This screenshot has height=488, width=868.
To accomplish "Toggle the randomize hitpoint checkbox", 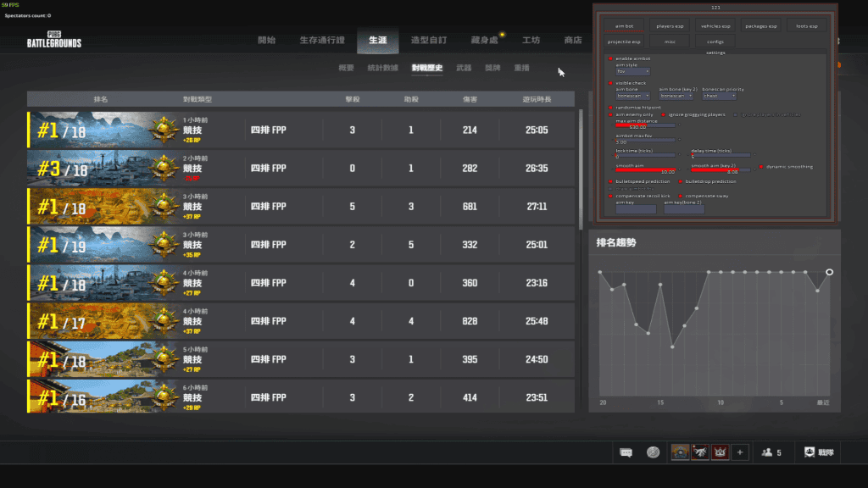I will point(610,108).
